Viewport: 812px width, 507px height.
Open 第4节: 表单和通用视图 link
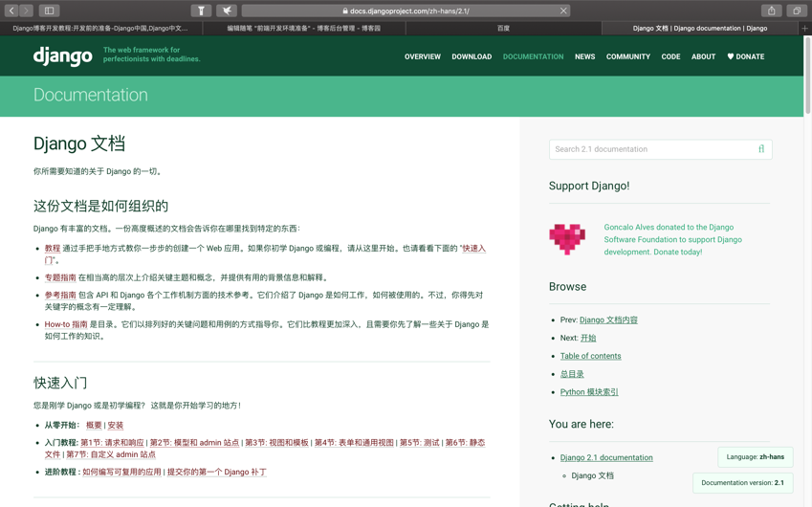click(354, 443)
